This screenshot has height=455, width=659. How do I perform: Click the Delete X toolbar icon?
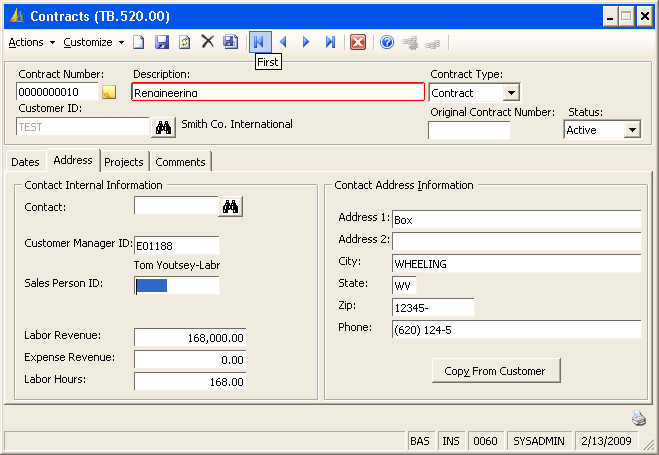point(208,42)
